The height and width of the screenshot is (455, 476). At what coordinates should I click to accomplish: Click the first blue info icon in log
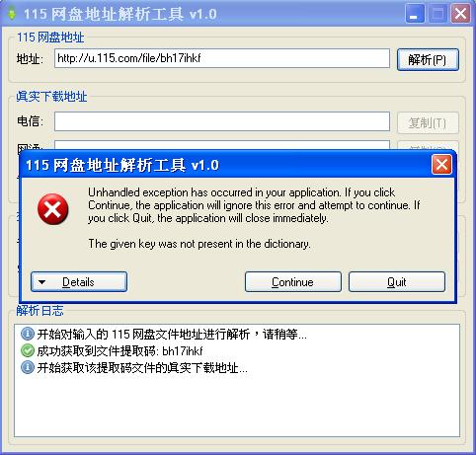pos(28,334)
